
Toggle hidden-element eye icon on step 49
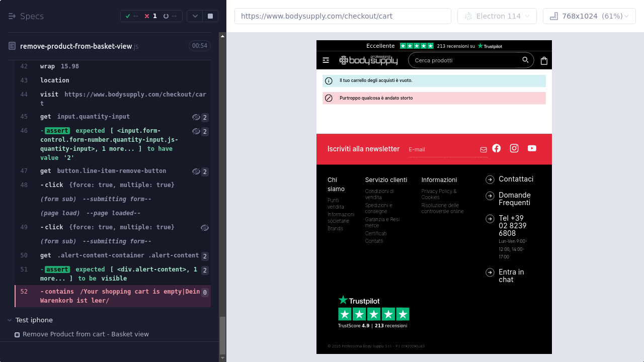[204, 228]
